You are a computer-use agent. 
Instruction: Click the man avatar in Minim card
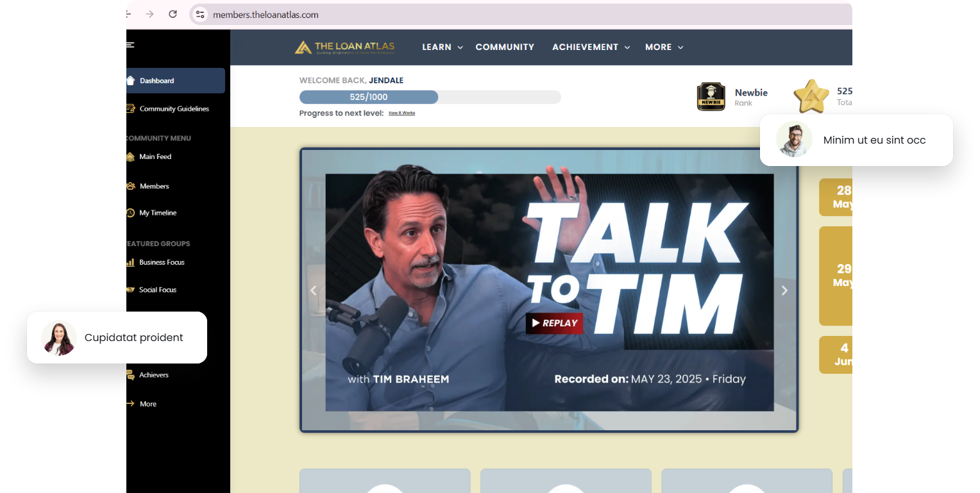pyautogui.click(x=794, y=140)
